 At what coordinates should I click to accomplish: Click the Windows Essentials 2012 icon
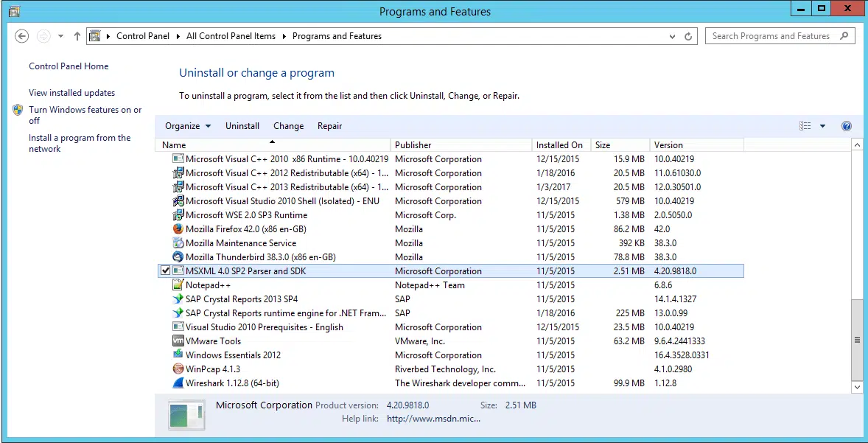click(x=178, y=355)
